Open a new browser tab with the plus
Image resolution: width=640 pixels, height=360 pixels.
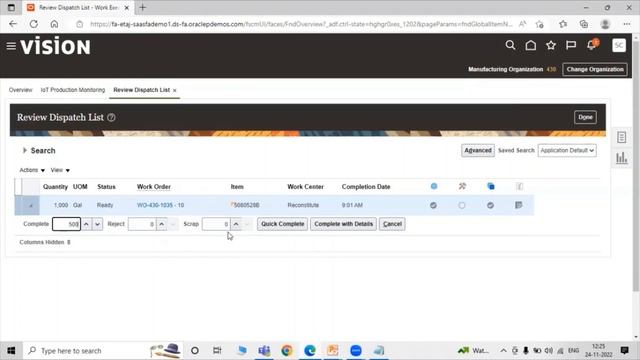click(142, 7)
